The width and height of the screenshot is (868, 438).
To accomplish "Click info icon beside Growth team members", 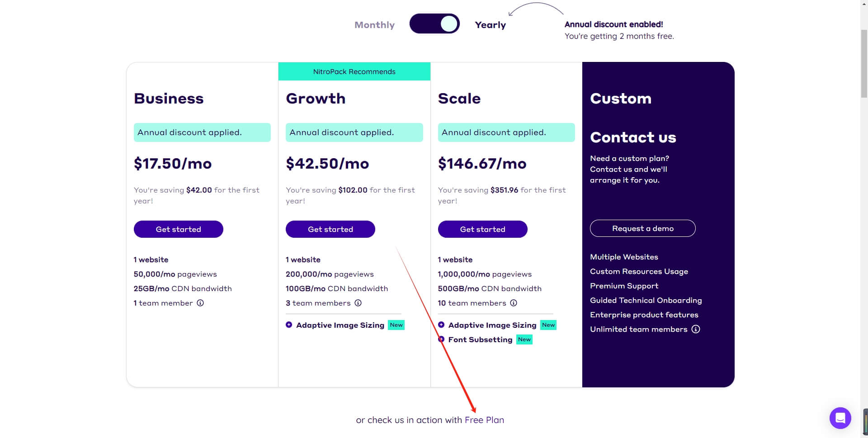I will (358, 303).
